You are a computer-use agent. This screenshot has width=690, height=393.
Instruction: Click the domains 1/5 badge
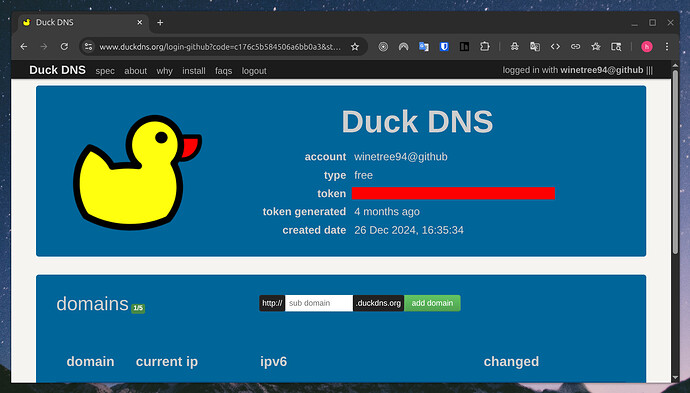pyautogui.click(x=138, y=308)
